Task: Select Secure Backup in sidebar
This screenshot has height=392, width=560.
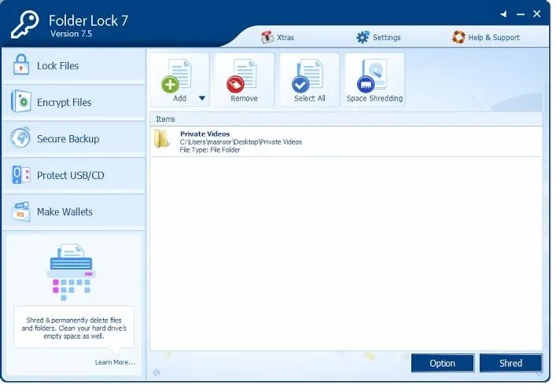Action: tap(74, 139)
